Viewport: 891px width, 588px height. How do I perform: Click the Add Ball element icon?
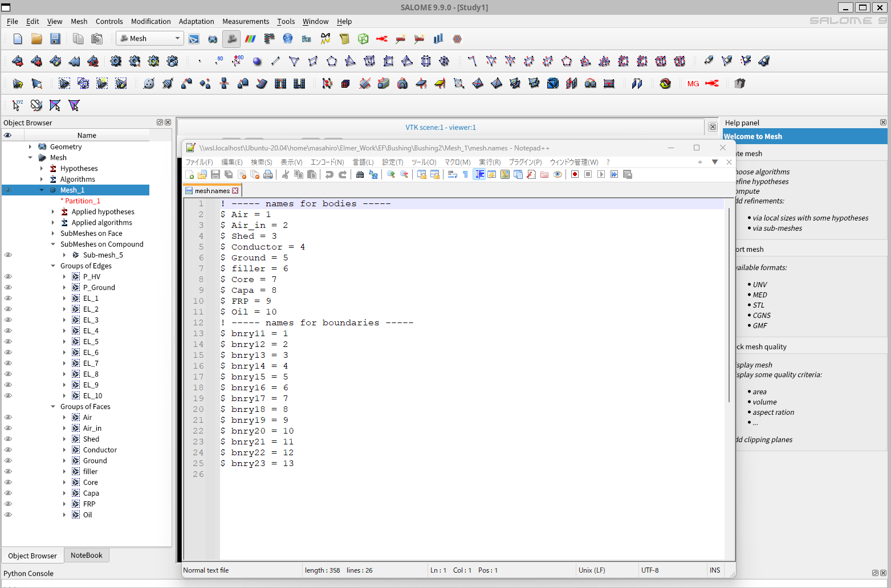[257, 62]
